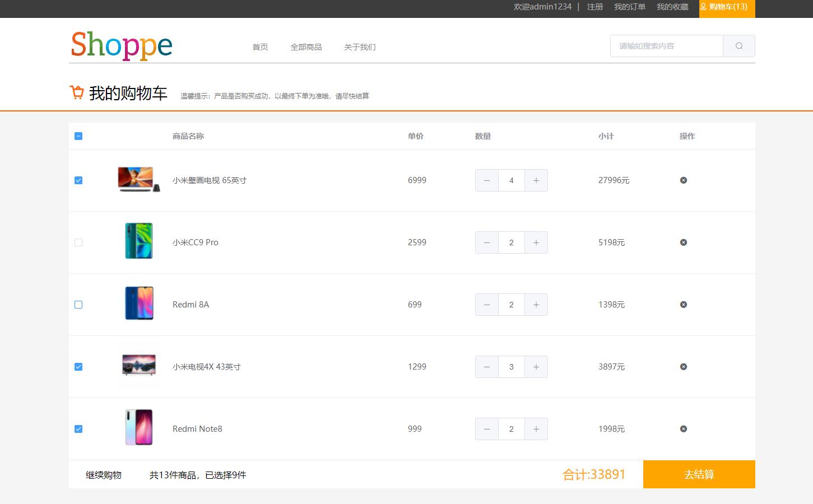Check the 小米CC9 Pro checkbox

(x=78, y=242)
